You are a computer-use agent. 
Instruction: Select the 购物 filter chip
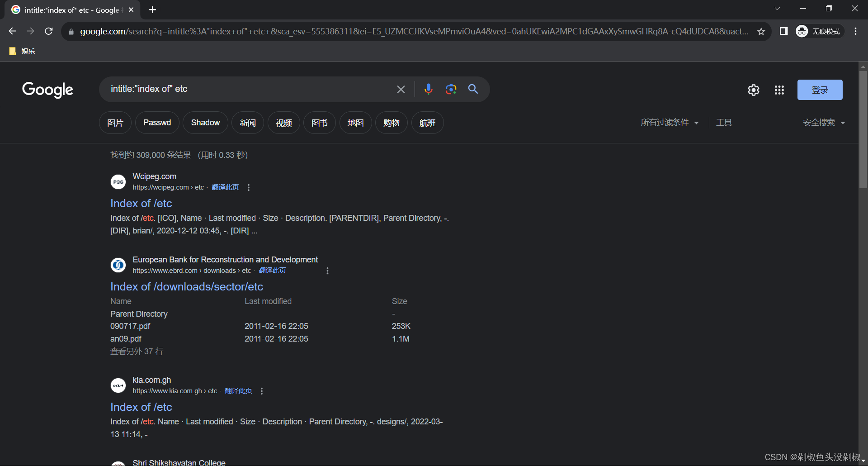(392, 123)
